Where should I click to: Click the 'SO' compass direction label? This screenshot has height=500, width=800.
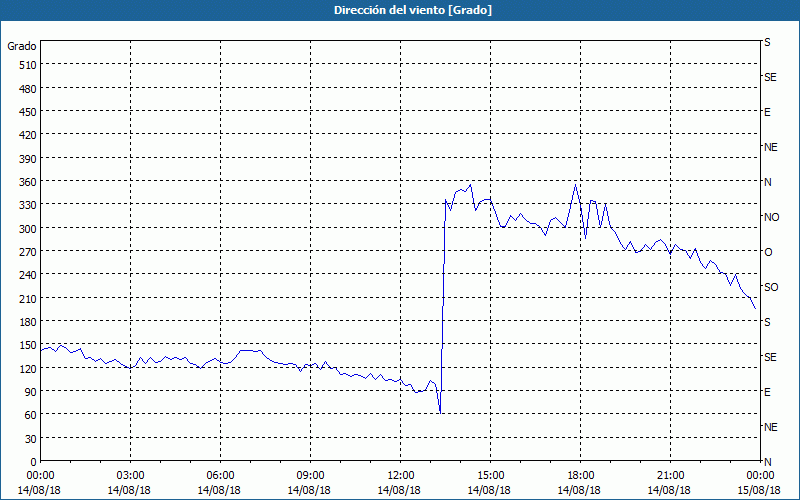click(771, 287)
